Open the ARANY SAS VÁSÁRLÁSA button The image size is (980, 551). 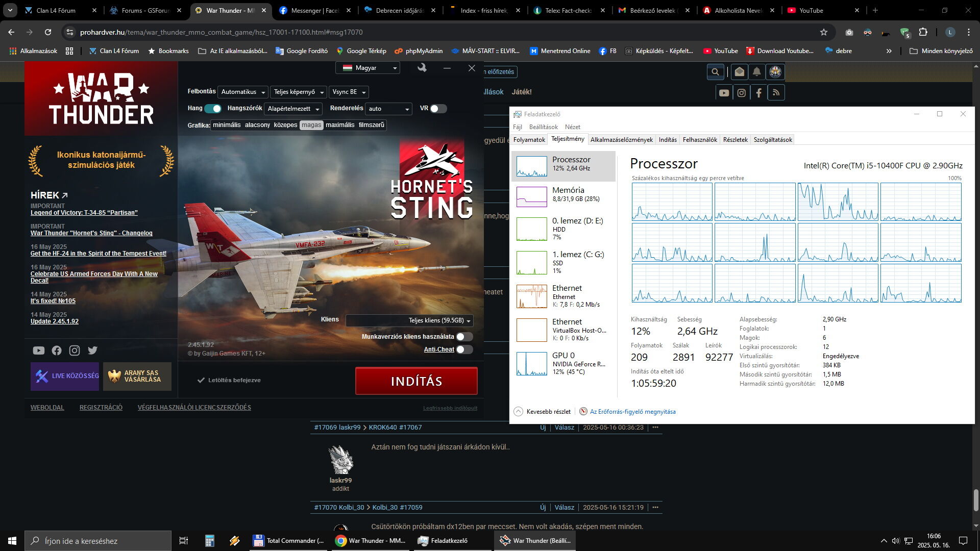[x=137, y=377]
